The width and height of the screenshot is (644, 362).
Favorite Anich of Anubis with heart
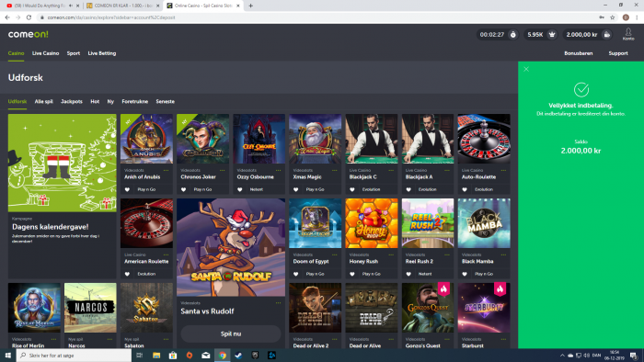tap(127, 189)
